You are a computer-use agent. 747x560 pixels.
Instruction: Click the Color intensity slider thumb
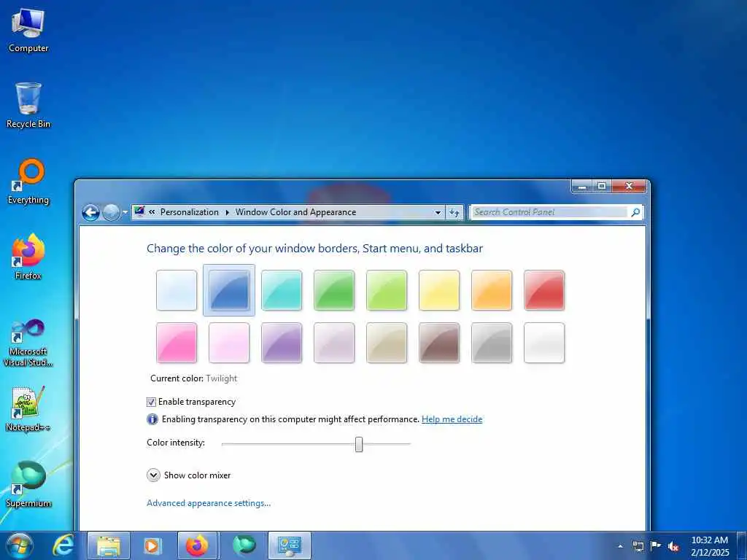359,444
